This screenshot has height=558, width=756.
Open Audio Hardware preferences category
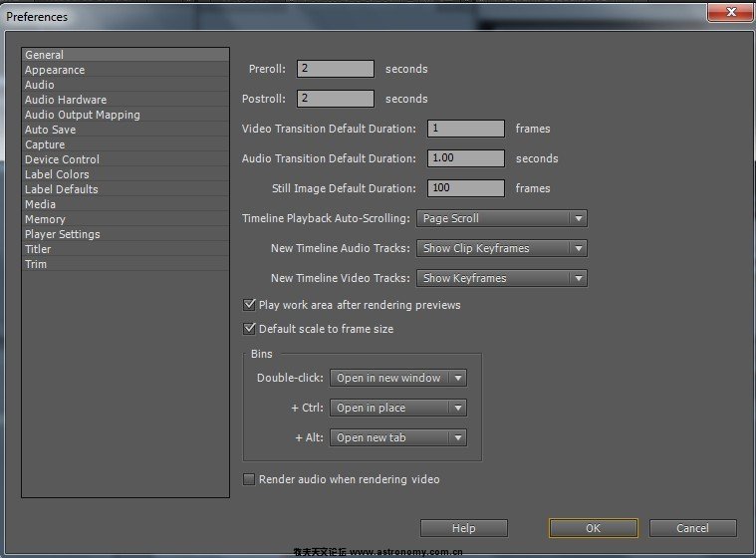tap(66, 100)
